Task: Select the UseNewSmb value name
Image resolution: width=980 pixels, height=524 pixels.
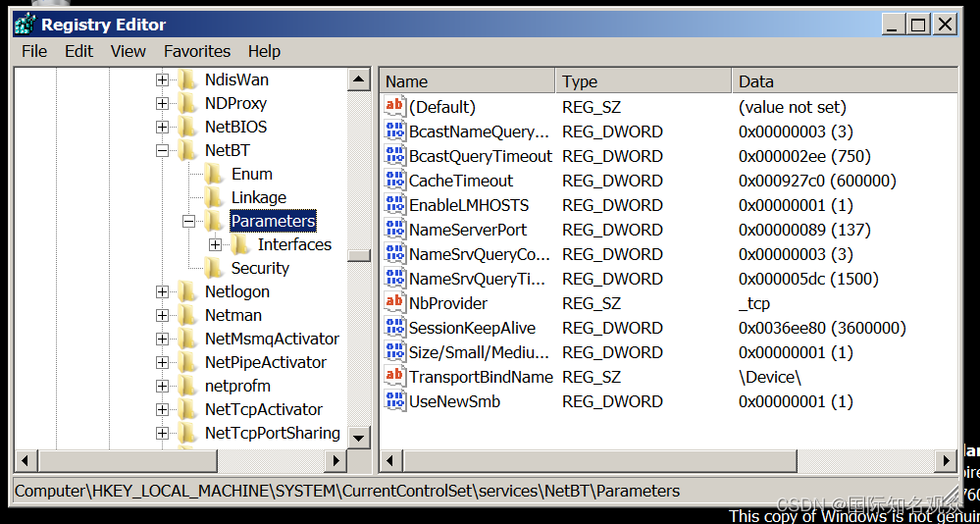Action: pyautogui.click(x=454, y=401)
